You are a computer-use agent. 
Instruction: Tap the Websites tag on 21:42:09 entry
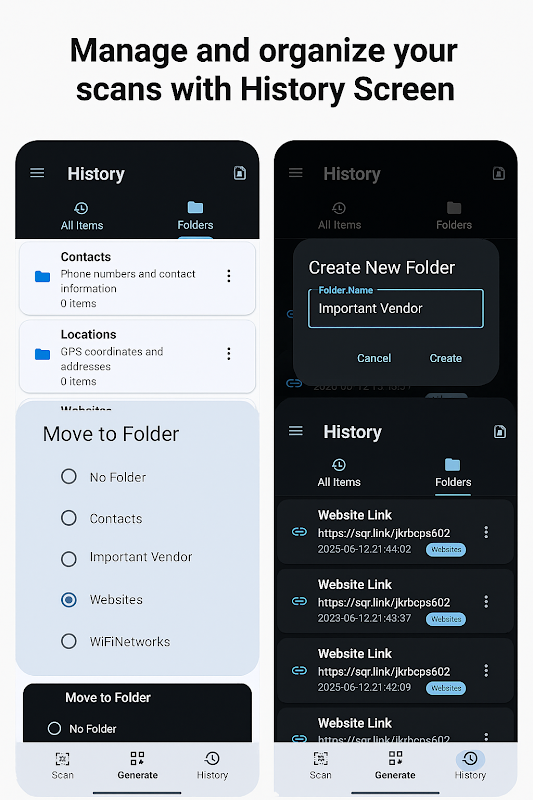tap(446, 688)
